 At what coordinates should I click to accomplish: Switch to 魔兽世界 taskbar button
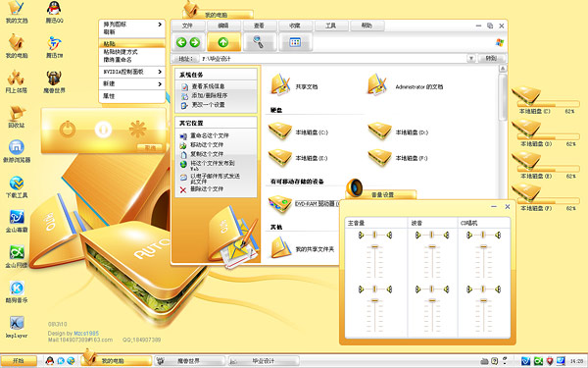coord(189,361)
